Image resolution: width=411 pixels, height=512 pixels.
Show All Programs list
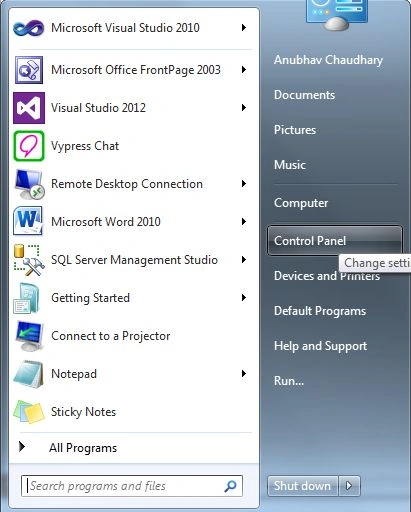click(83, 448)
